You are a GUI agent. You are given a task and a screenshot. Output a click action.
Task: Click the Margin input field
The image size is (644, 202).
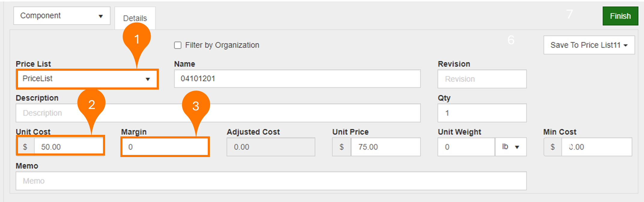tap(165, 147)
